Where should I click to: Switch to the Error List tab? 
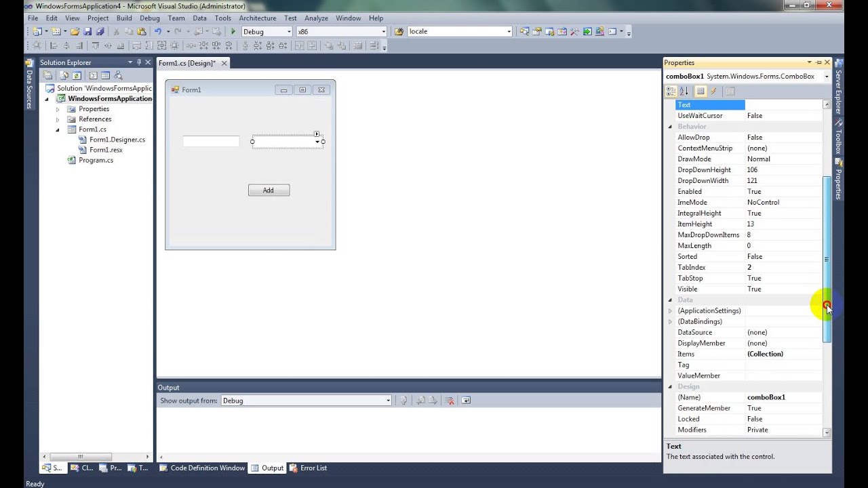(x=309, y=468)
